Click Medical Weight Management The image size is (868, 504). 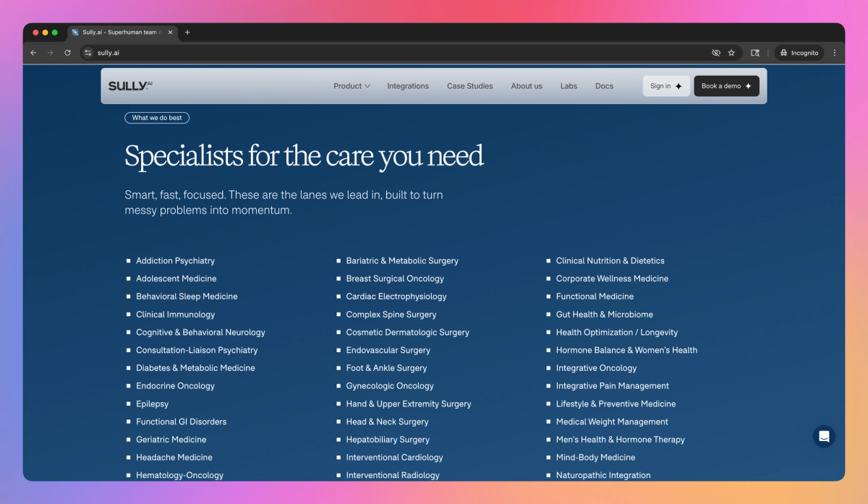tap(612, 422)
